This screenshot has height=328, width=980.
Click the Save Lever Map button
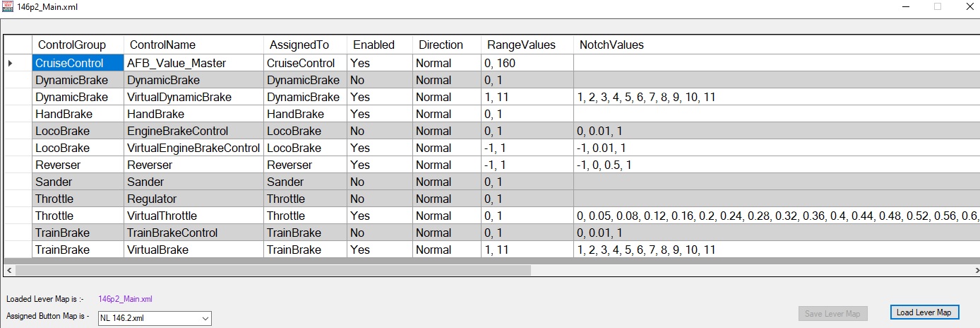(833, 313)
